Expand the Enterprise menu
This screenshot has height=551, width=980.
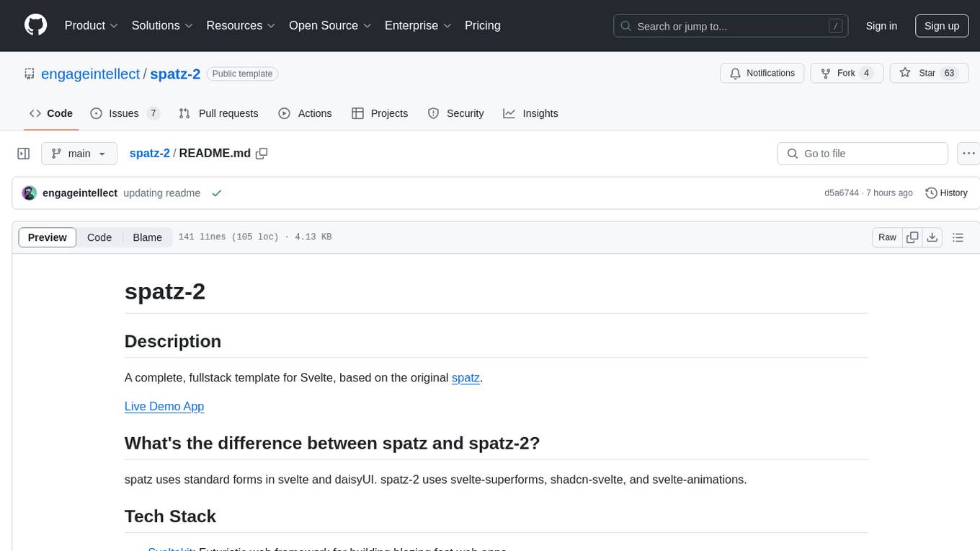tap(418, 25)
